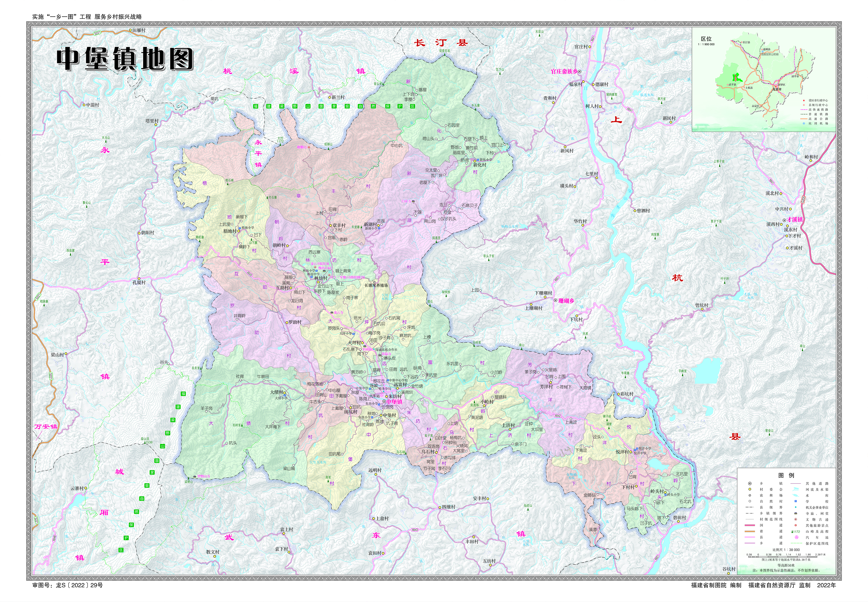The image size is (868, 602).
Task: Click the 官庄畲族乡 township label
Action: [x=564, y=71]
